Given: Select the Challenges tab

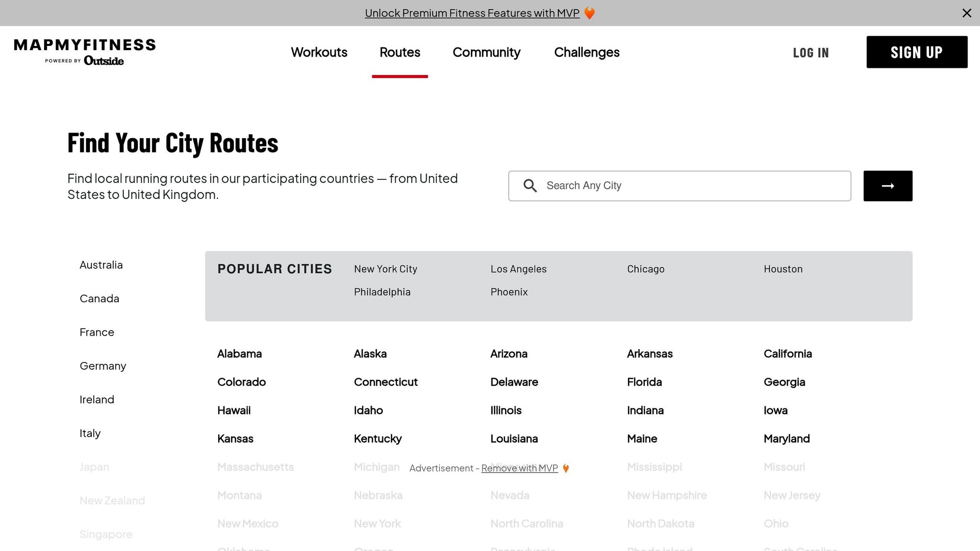Looking at the screenshot, I should (587, 53).
